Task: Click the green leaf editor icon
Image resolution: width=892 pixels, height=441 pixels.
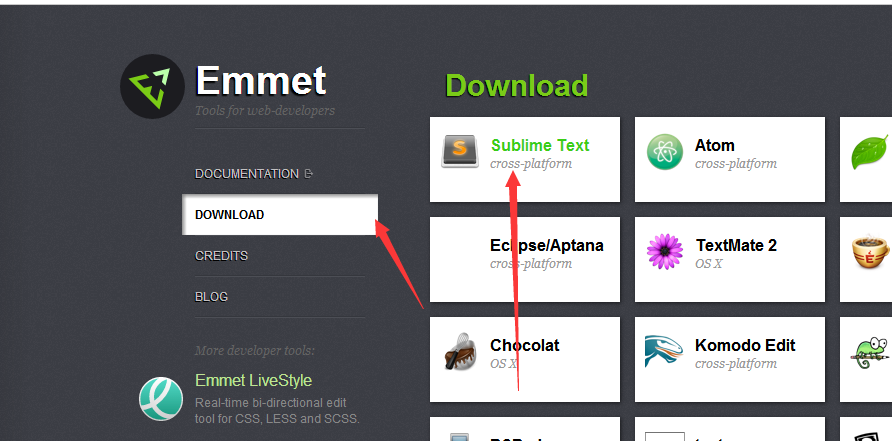Action: pyautogui.click(x=870, y=151)
